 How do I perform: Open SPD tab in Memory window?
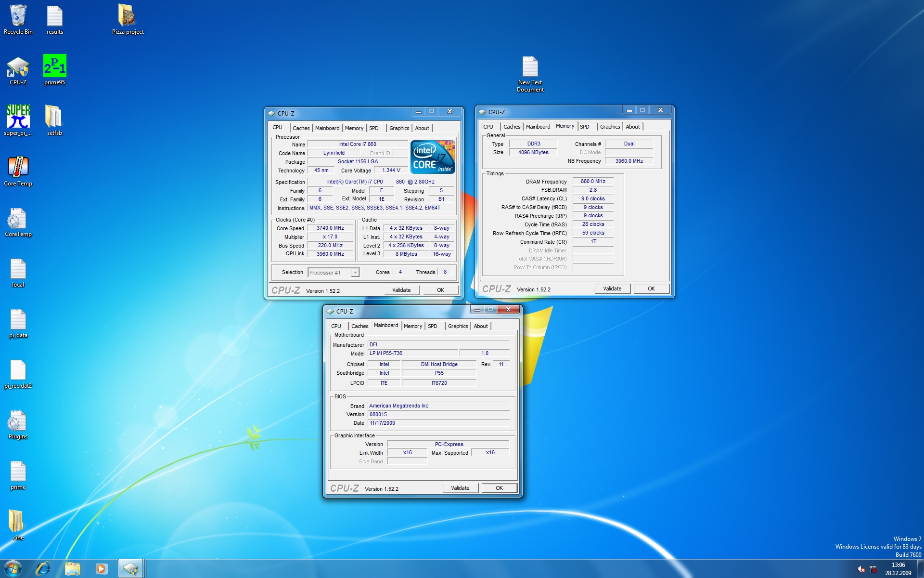585,127
